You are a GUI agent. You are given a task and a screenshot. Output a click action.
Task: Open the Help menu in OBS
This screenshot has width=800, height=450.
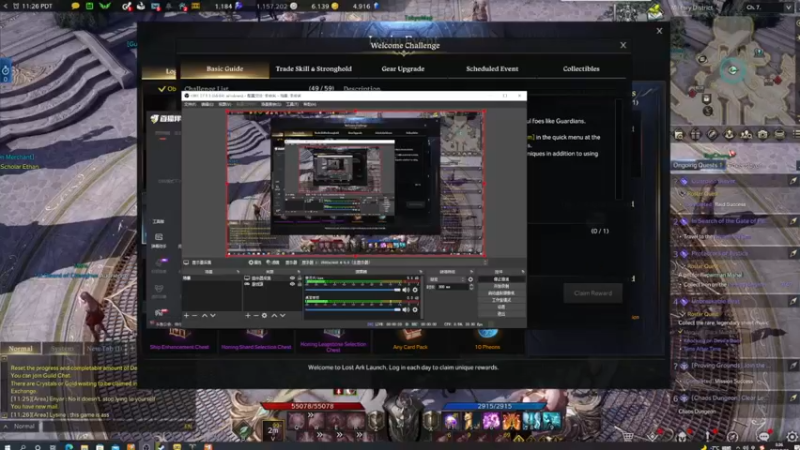pos(309,104)
